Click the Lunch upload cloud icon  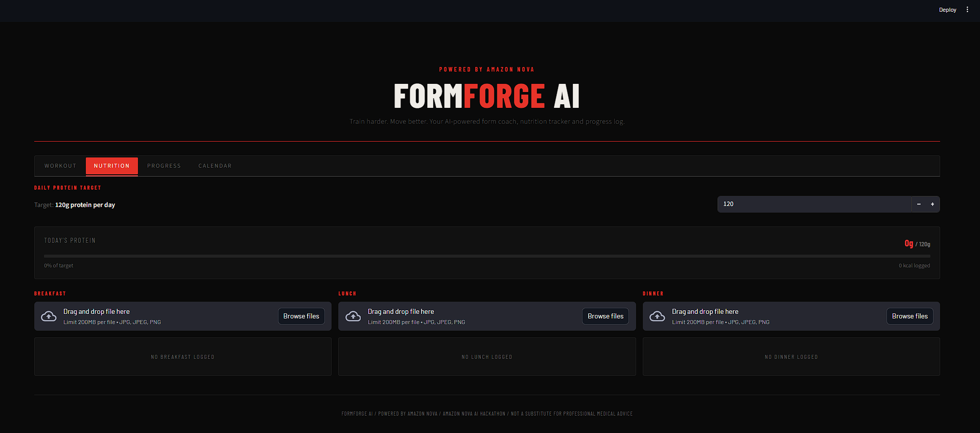353,316
